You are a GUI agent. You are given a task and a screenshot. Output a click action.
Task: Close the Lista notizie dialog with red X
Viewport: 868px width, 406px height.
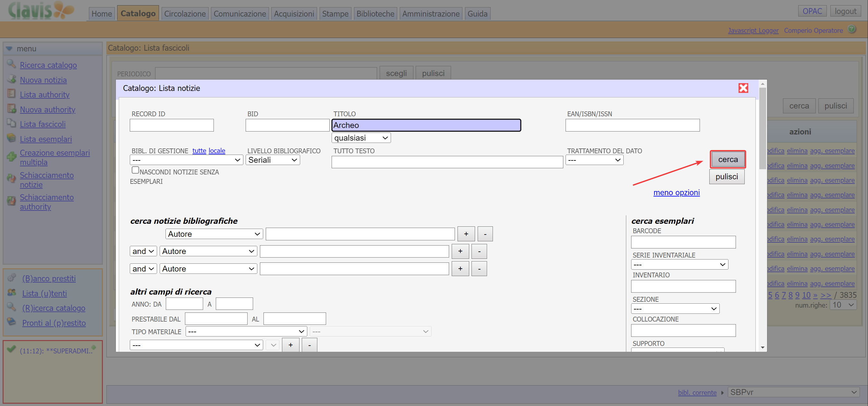coord(743,88)
